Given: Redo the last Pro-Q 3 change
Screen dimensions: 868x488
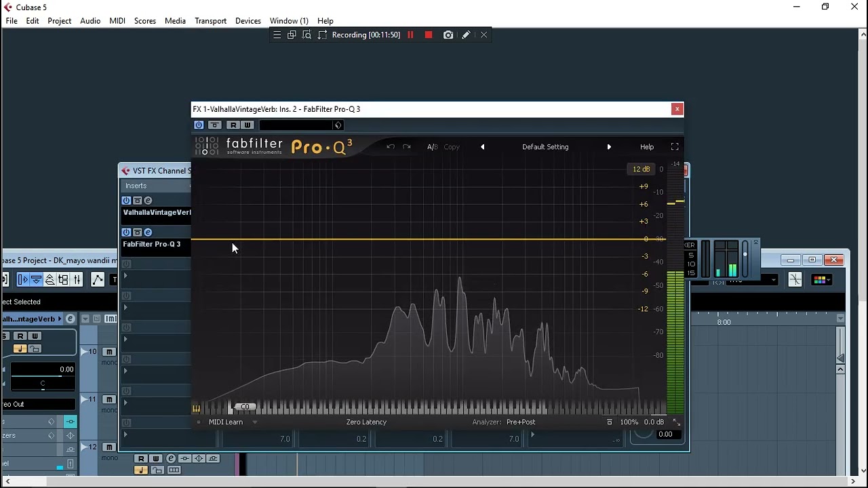Looking at the screenshot, I should click(x=407, y=146).
